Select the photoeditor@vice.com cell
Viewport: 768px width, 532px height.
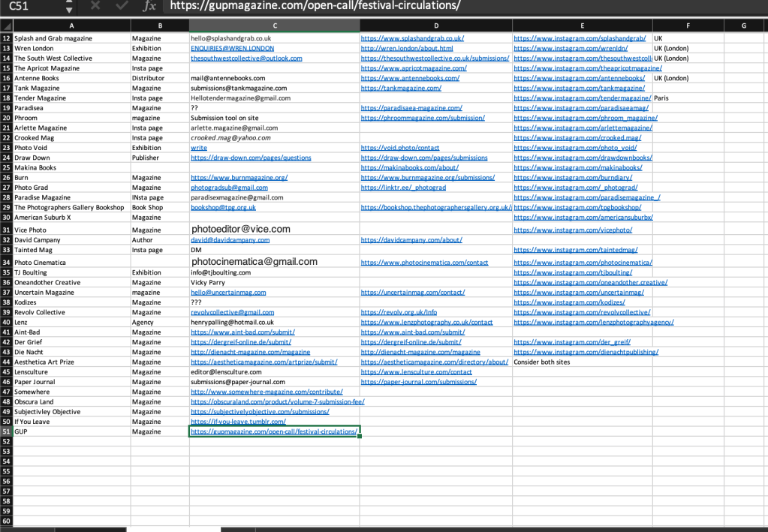coord(274,229)
